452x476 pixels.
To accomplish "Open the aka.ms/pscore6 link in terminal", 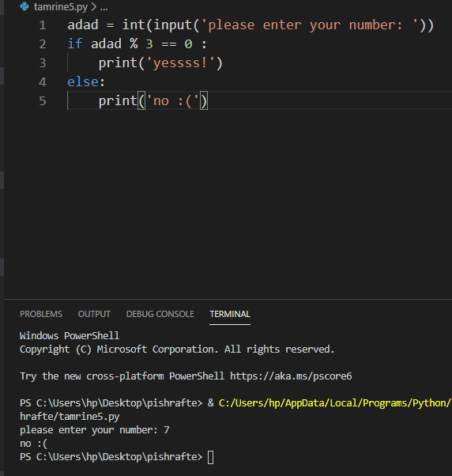I will click(x=291, y=376).
